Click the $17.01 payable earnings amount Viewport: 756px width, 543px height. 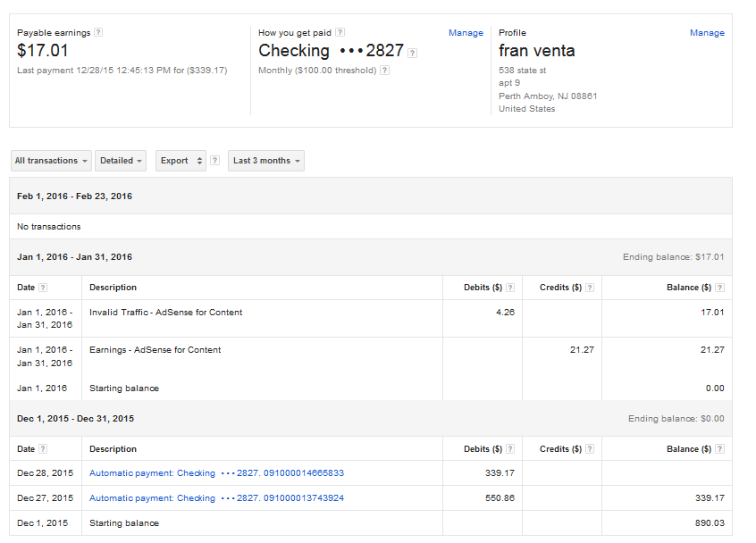[x=42, y=51]
